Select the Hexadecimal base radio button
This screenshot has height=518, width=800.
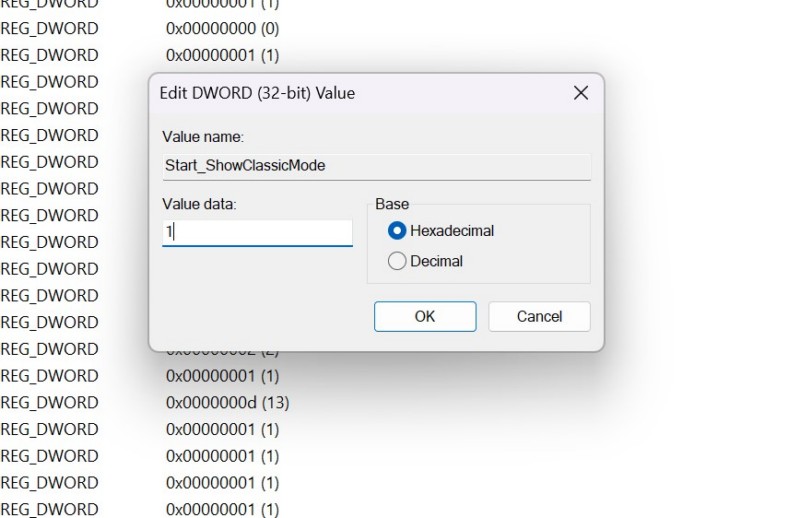click(397, 231)
